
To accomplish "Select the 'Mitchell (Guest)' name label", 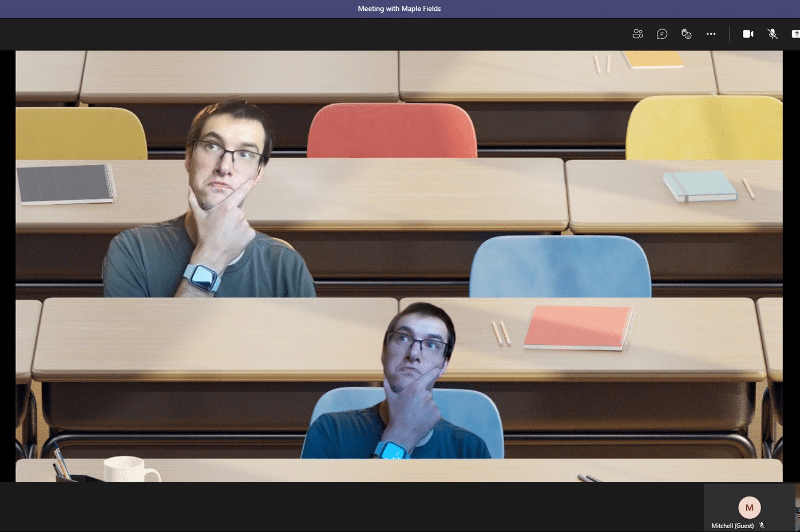I will point(732,526).
